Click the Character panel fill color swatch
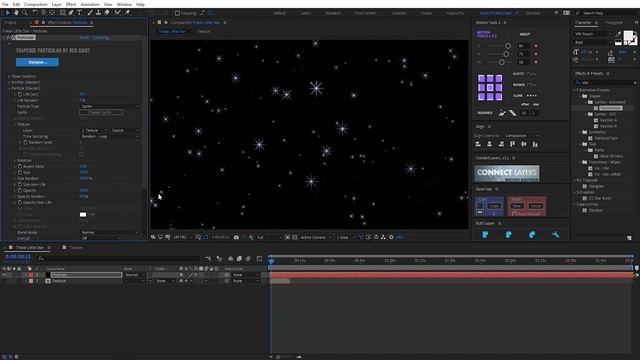The height and width of the screenshot is (360, 640). click(x=628, y=37)
